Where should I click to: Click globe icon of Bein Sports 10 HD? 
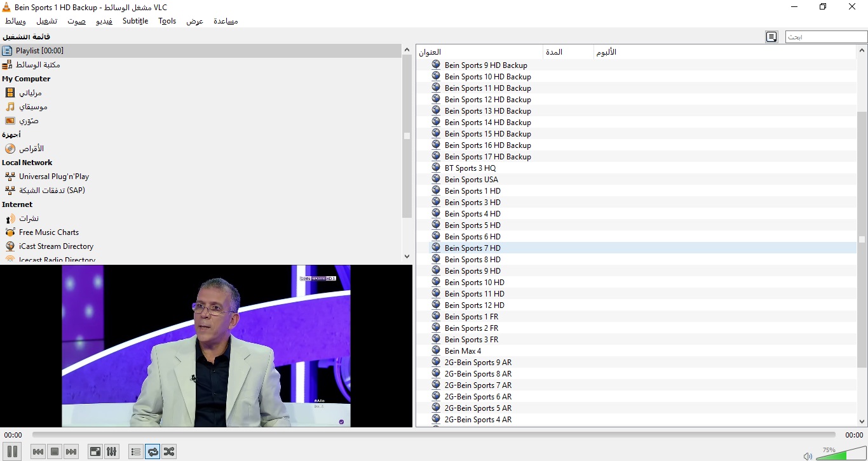436,282
